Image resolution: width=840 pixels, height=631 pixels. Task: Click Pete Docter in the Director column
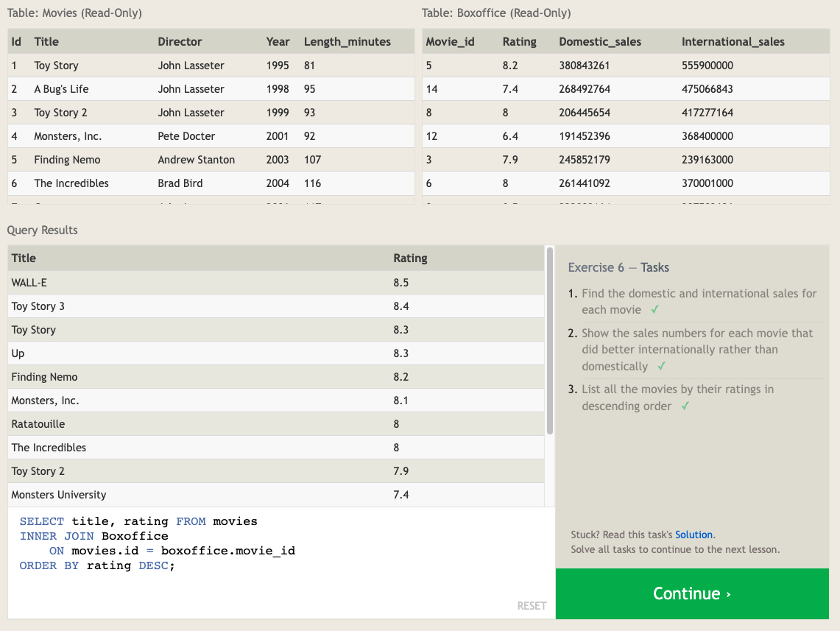tap(186, 136)
